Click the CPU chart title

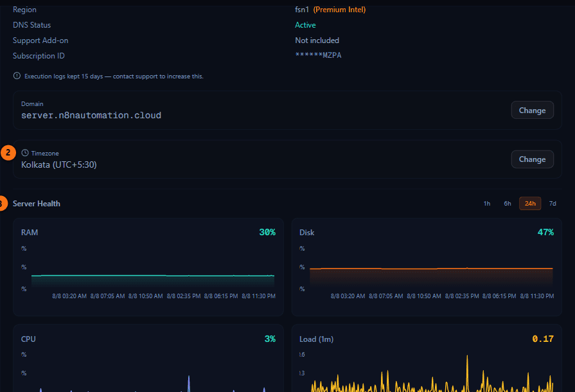28,339
